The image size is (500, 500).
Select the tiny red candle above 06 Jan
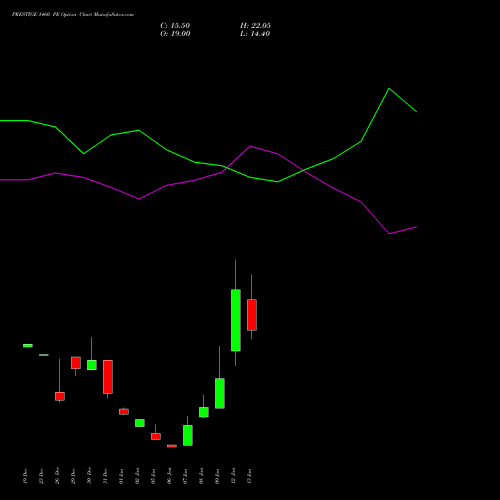(172, 446)
